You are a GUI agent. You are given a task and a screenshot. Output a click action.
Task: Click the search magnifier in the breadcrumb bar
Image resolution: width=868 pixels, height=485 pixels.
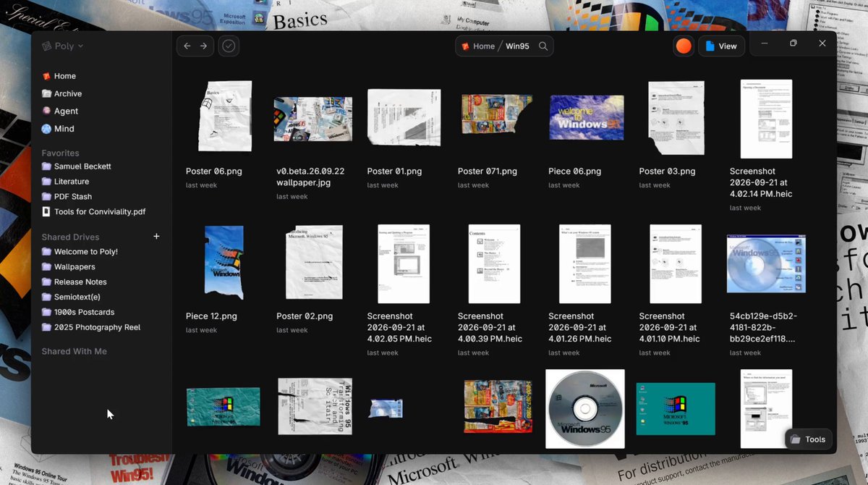pos(543,46)
